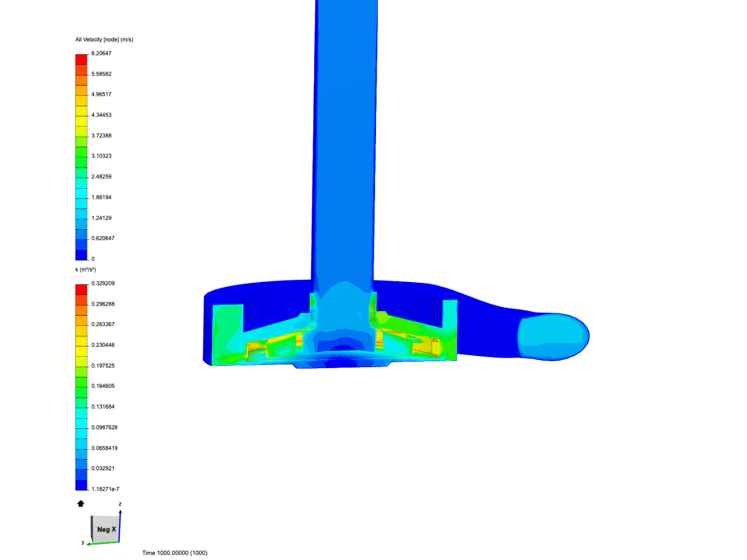
Task: Click the k legend value 0.0987628
Action: point(104,428)
